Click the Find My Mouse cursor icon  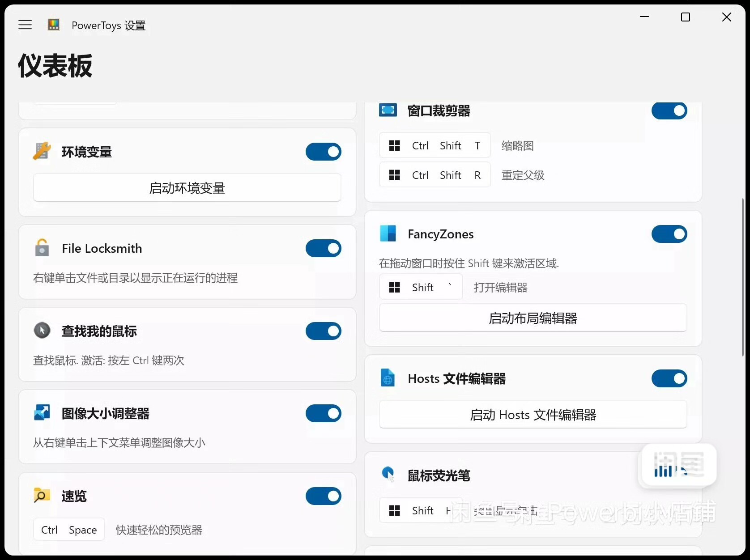click(42, 331)
